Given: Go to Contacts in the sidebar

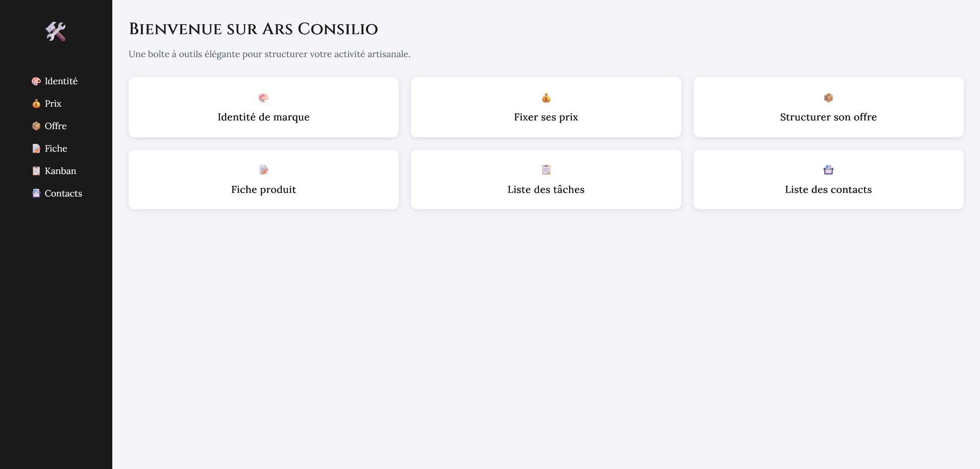Looking at the screenshot, I should (63, 193).
